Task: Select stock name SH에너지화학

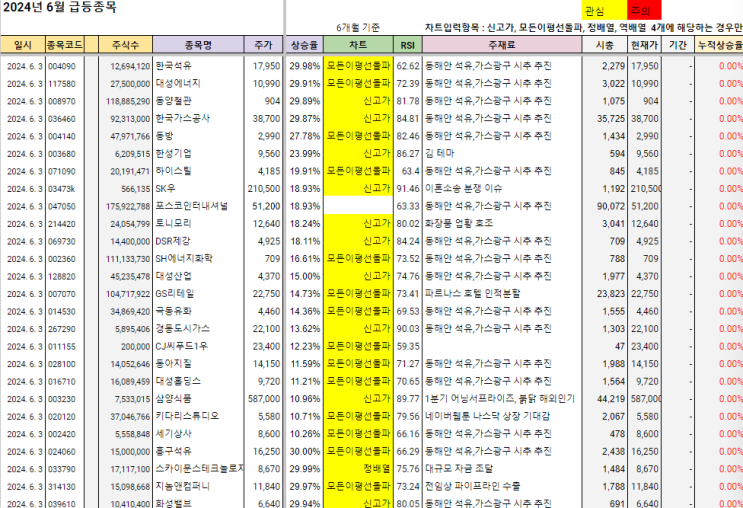Action: (184, 259)
